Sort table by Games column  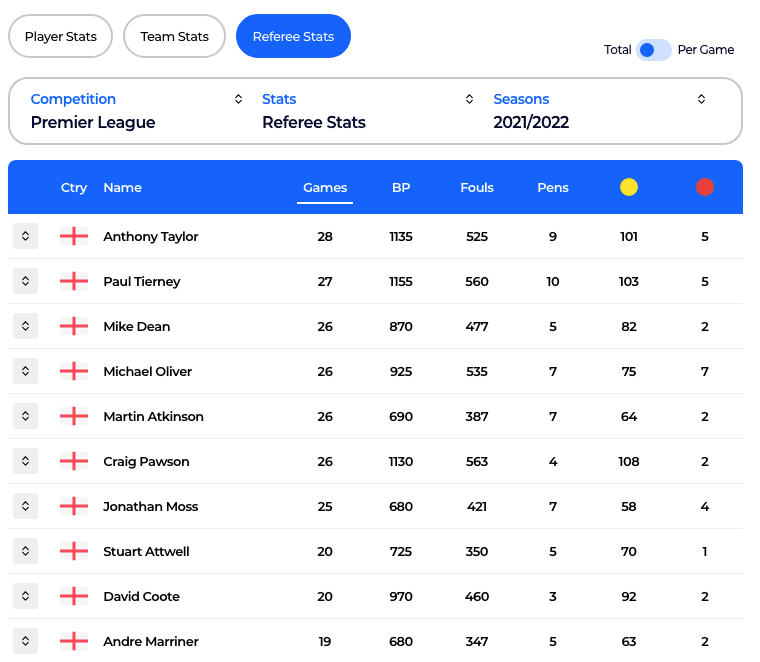325,188
